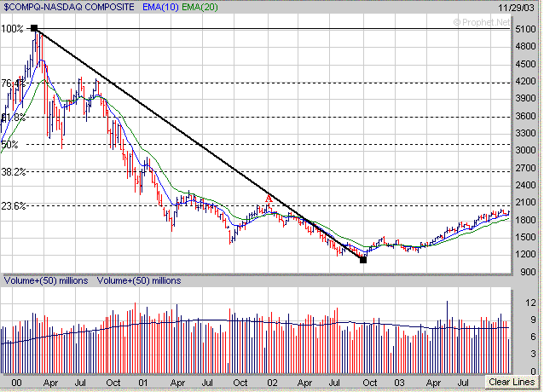
Task: Click the first Volume+(50) millions label
Action: [x=46, y=280]
